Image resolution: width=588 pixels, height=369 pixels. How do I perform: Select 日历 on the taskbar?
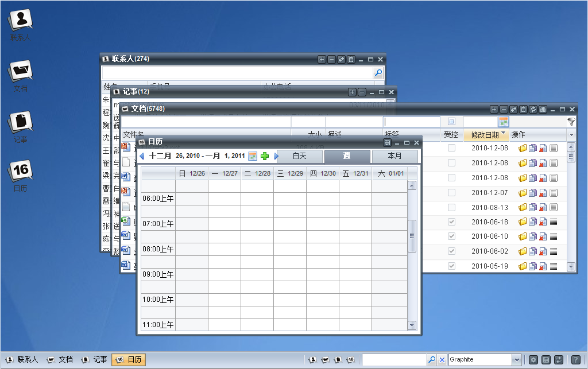(x=129, y=360)
